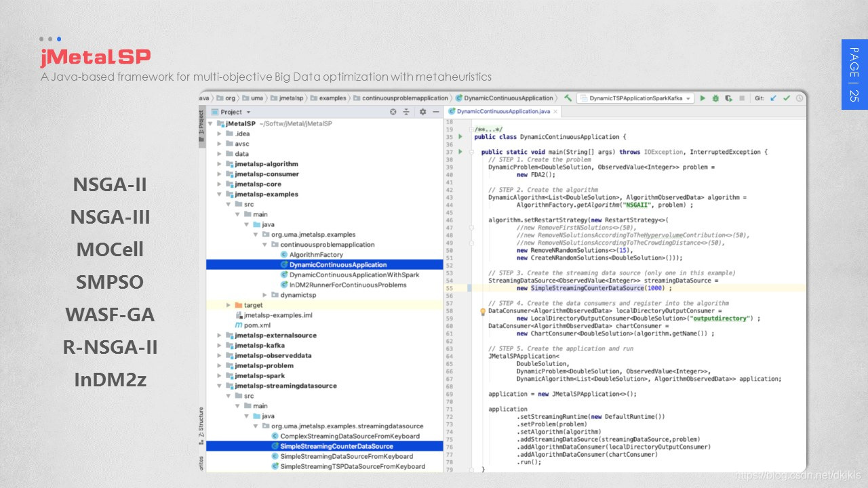The height and width of the screenshot is (488, 868).
Task: Select jmetalsp-examples.iml file
Action: 277,315
